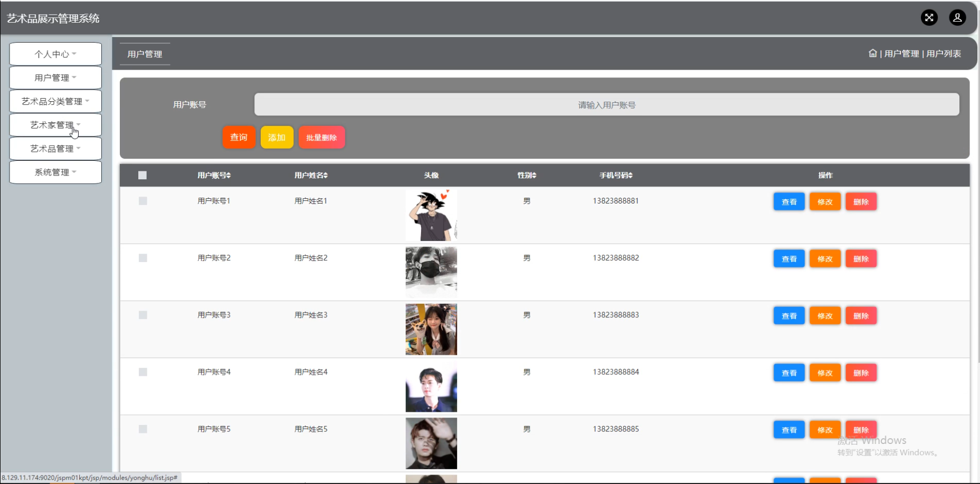Screen dimensions: 980x484
Task: Expand the 艺术家管理 sidebar menu
Action: click(x=55, y=125)
